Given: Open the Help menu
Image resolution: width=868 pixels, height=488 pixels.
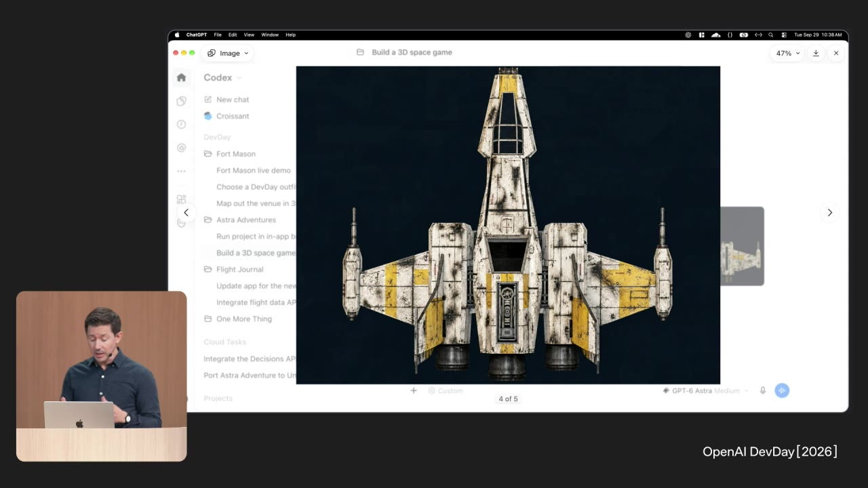Looking at the screenshot, I should pyautogui.click(x=290, y=35).
